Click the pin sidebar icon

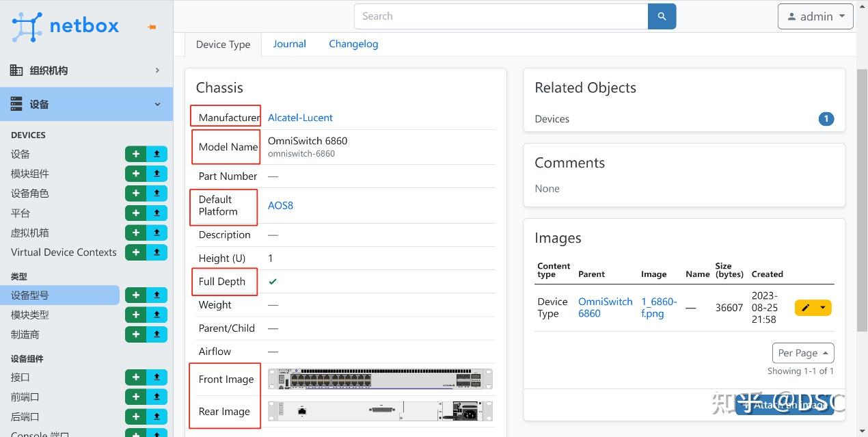point(152,27)
